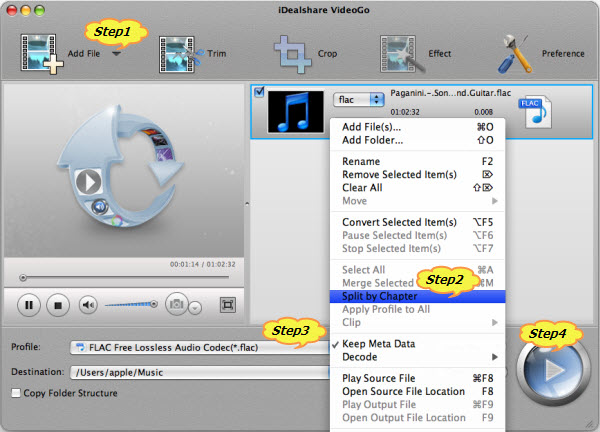The width and height of the screenshot is (600, 432).
Task: Pause the playback
Action: (29, 305)
